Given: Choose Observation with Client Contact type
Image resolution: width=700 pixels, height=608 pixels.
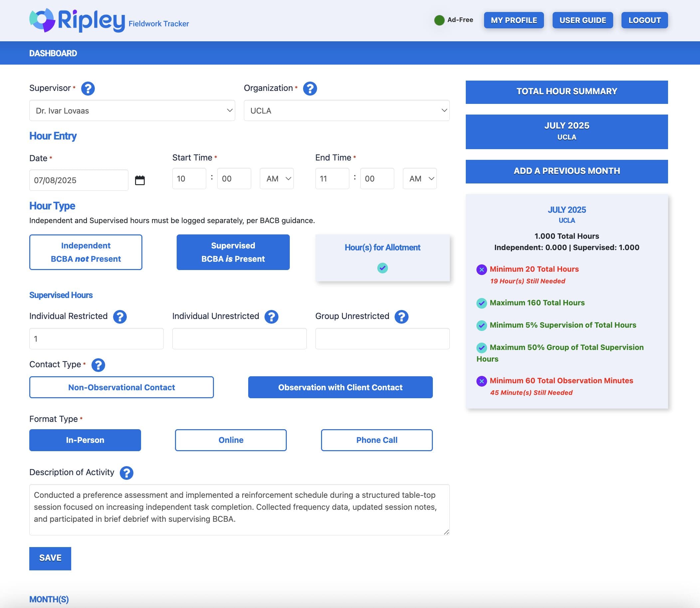Looking at the screenshot, I should [x=340, y=387].
